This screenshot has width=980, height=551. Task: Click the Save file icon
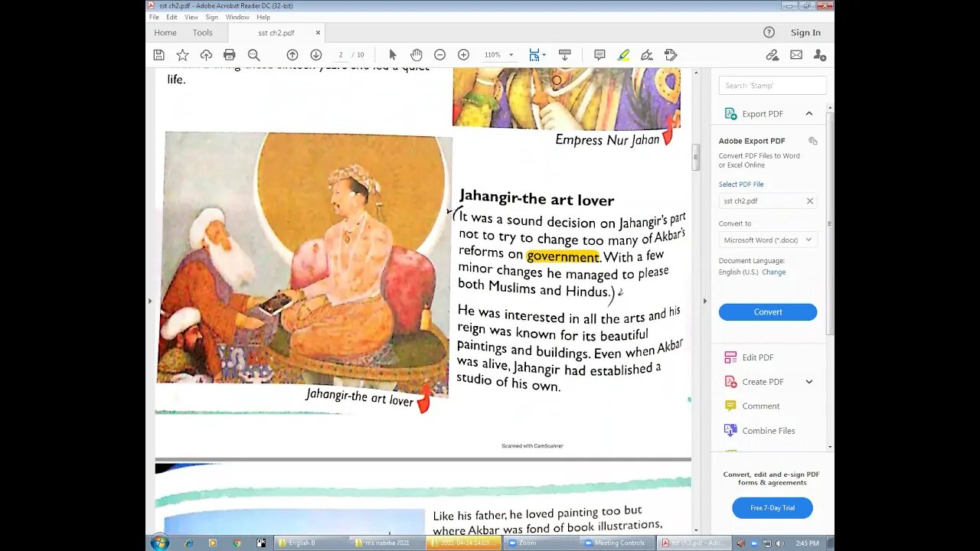pos(158,55)
